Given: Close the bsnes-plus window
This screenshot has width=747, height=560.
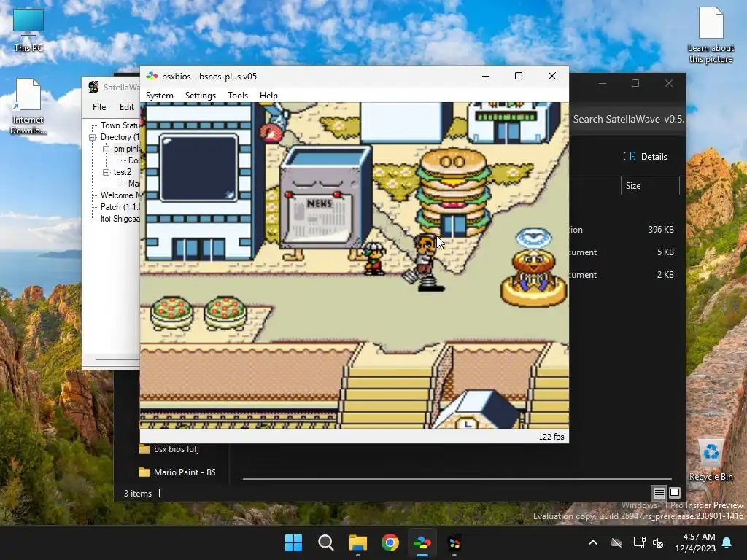Looking at the screenshot, I should tap(552, 76).
